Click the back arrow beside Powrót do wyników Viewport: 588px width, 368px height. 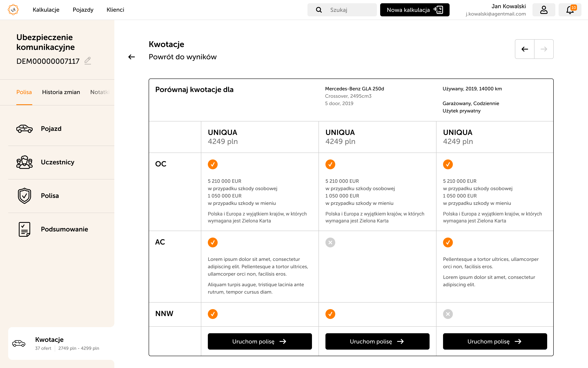click(131, 57)
